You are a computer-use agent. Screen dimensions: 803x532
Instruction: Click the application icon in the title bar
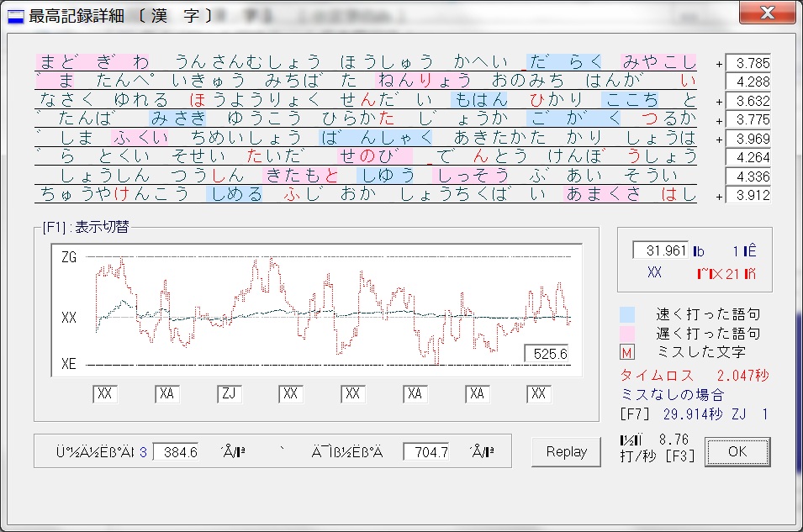tap(15, 15)
